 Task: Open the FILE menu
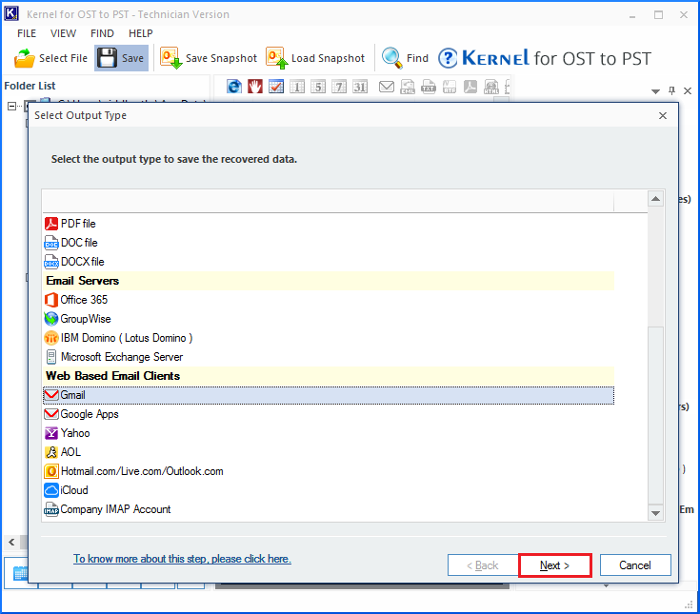pos(27,33)
